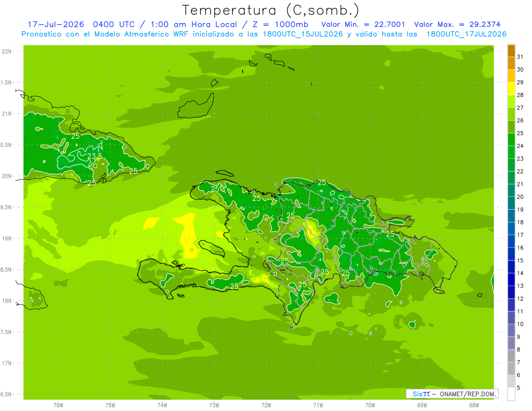Click legend value "7"
532x411 pixels.
[x=519, y=362]
